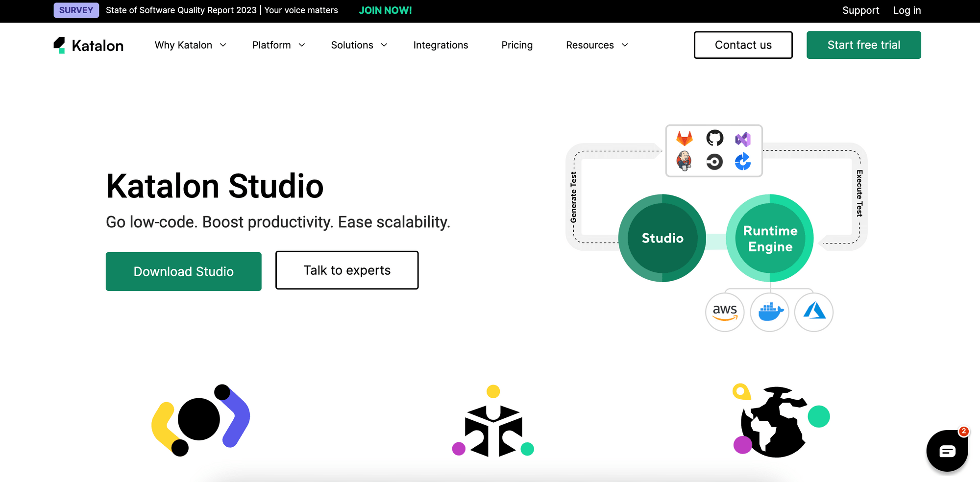This screenshot has width=980, height=482.
Task: Open the chat widget bubble
Action: [x=947, y=451]
